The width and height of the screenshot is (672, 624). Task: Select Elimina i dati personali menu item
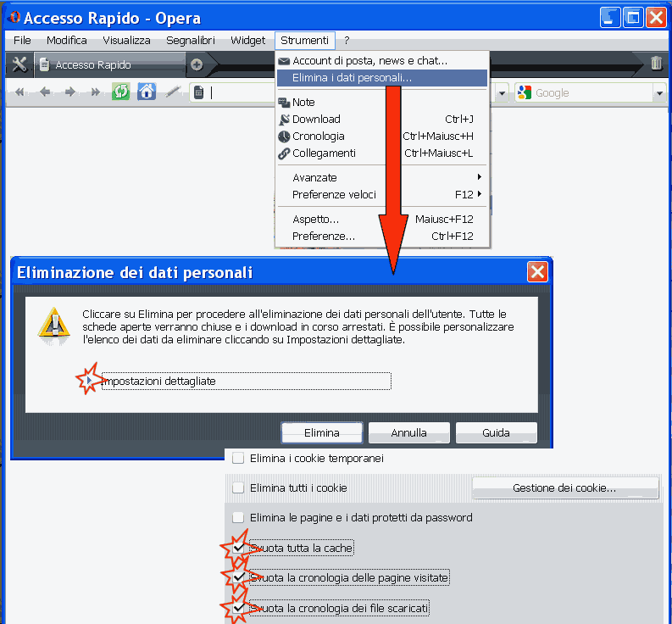click(352, 78)
